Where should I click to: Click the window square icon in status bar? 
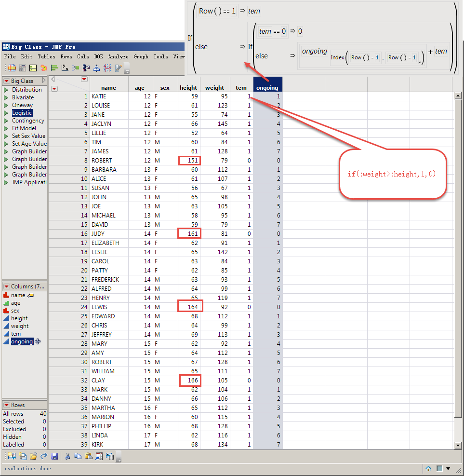[x=439, y=468]
